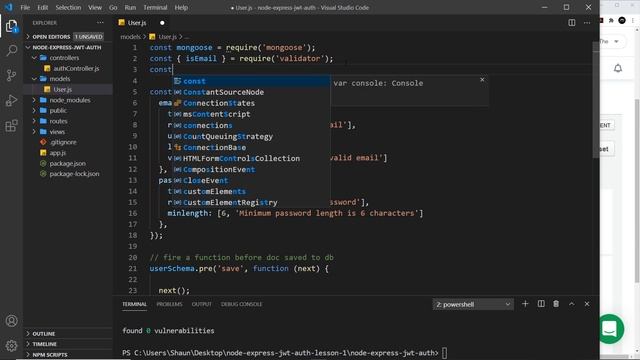This screenshot has width=640, height=360.
Task: Switch to the Debug Console tab
Action: [241, 304]
